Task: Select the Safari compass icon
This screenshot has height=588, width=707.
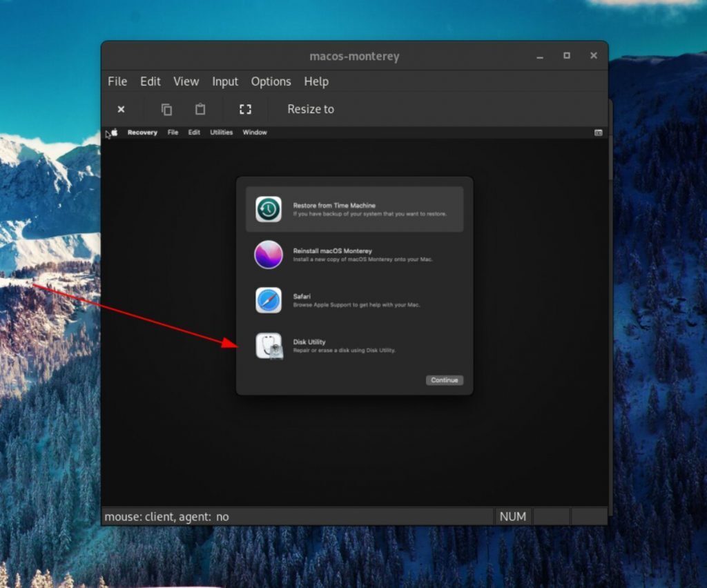Action: click(269, 300)
